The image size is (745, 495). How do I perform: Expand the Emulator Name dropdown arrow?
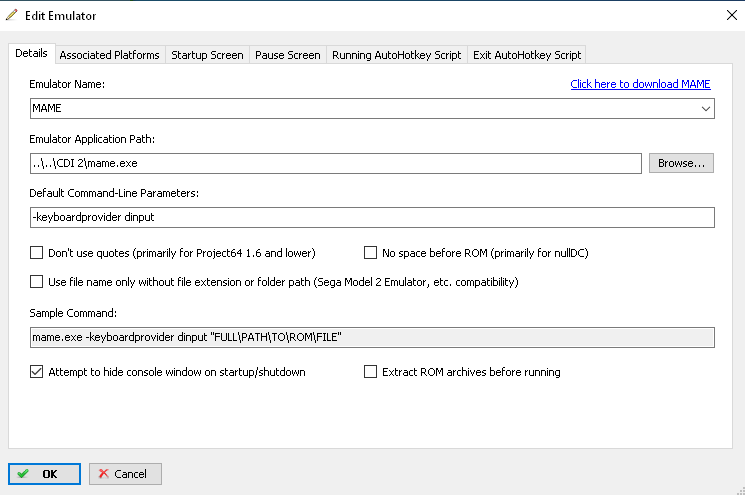click(x=706, y=109)
